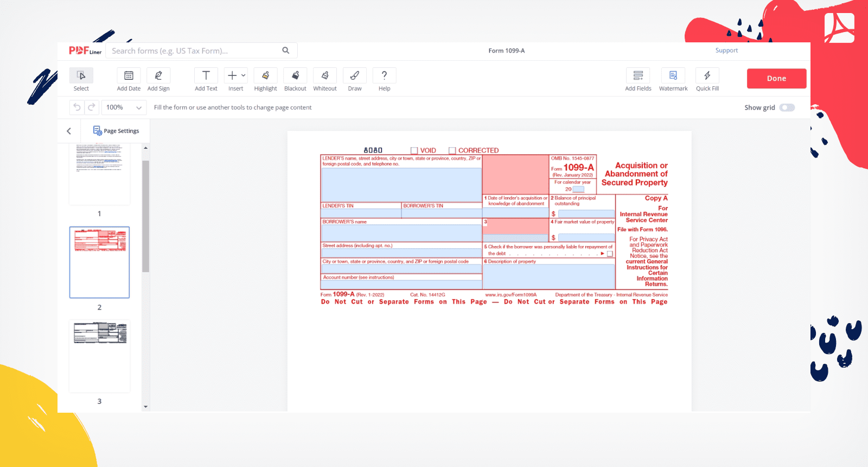Click the www.irs.gov/Form1099A text
868x467 pixels.
[x=510, y=295]
